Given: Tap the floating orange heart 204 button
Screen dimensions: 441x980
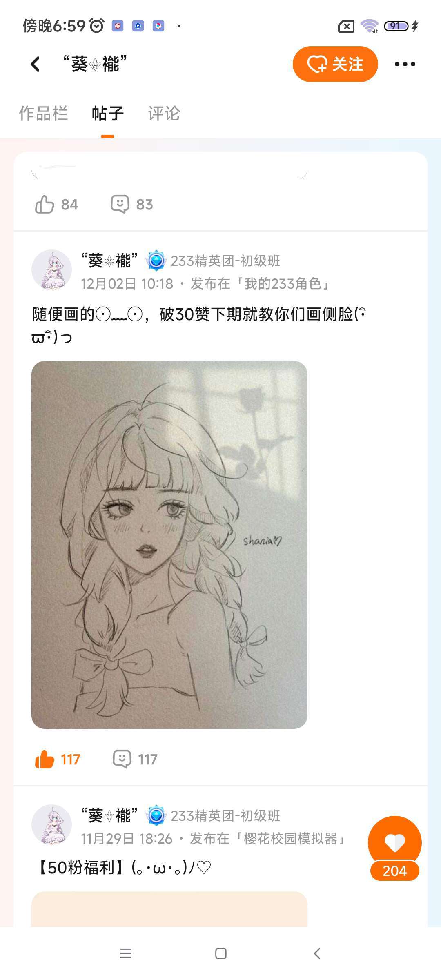Looking at the screenshot, I should (x=394, y=848).
